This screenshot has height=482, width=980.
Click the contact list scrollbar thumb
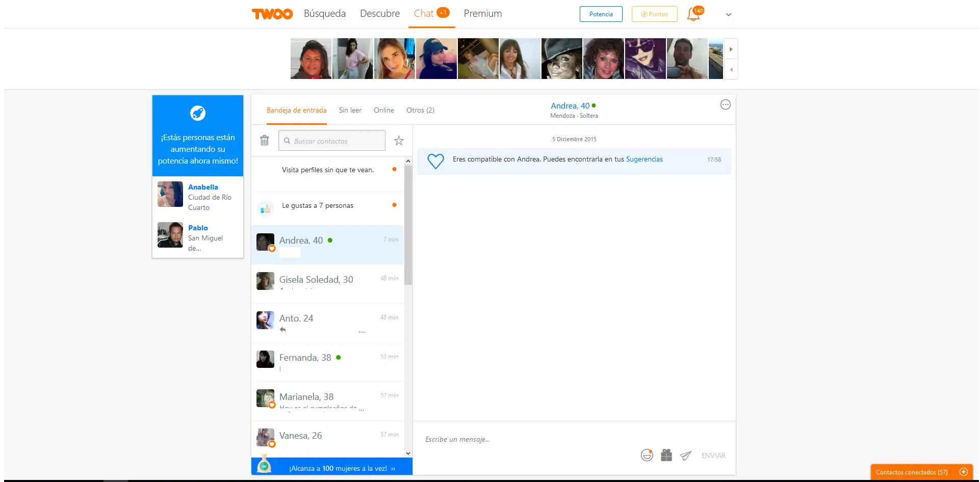point(408,226)
